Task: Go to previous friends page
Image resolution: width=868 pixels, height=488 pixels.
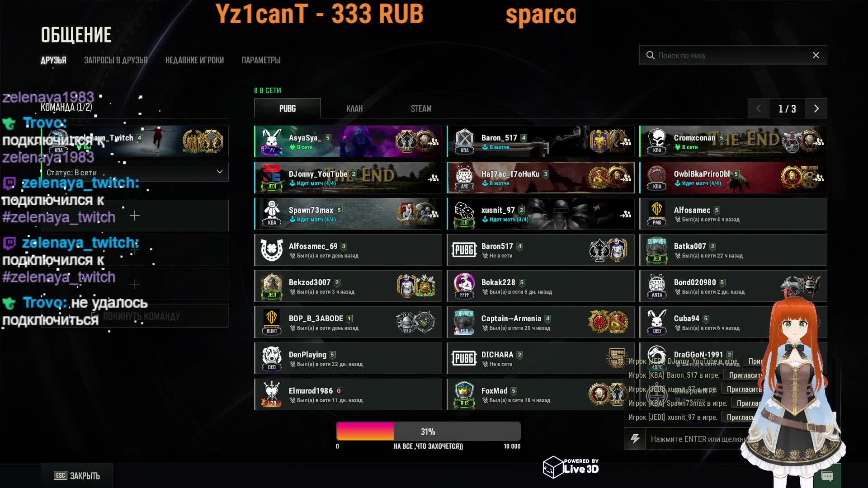Action: (x=759, y=108)
